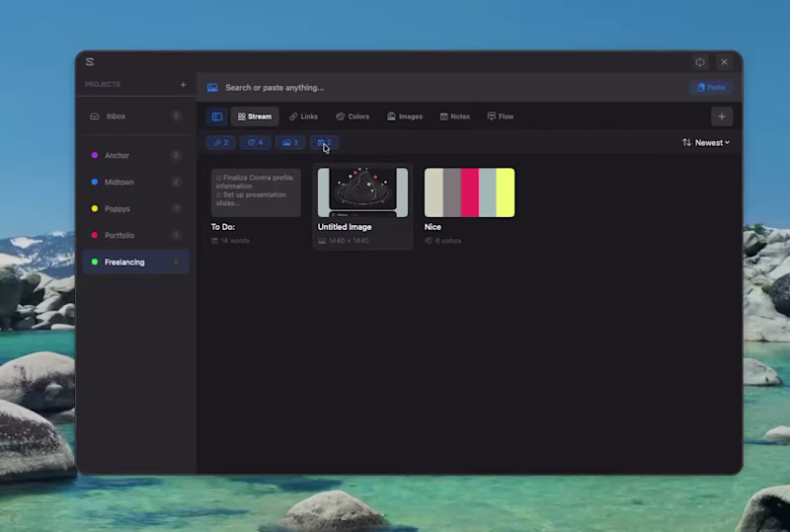Select the Freelancing project
790x532 pixels.
pos(135,262)
